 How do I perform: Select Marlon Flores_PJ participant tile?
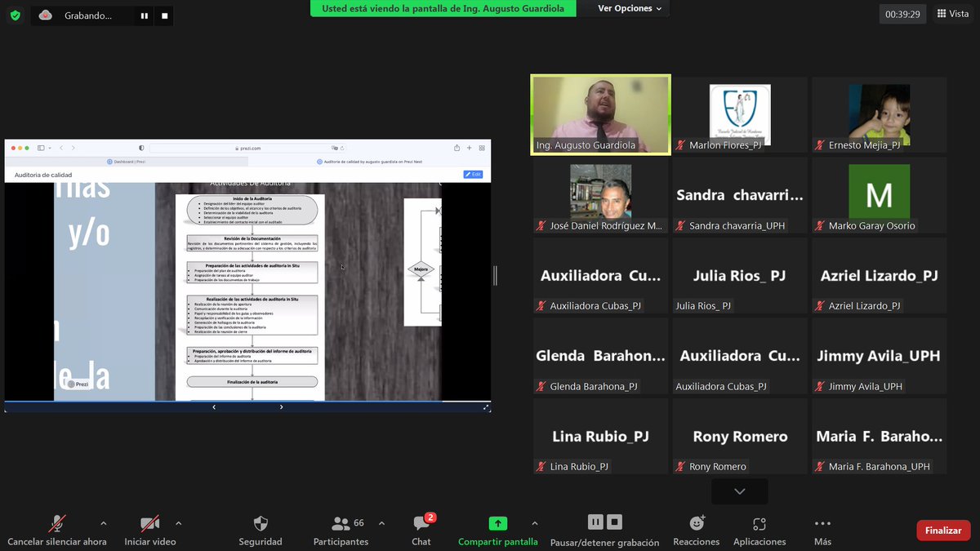740,114
